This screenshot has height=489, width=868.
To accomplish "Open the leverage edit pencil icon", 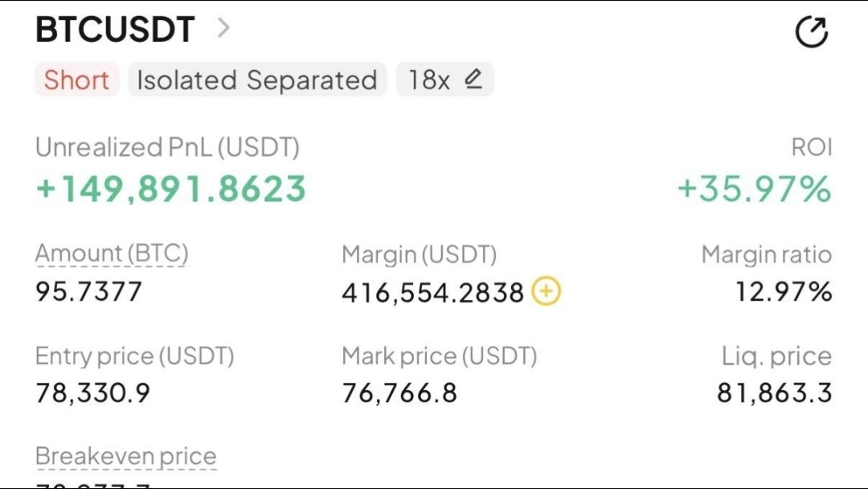I will 473,79.
